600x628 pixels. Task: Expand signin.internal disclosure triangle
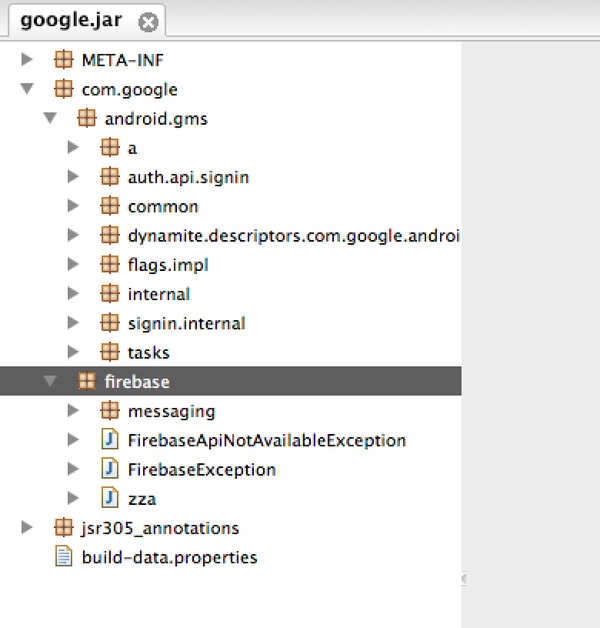[x=73, y=323]
